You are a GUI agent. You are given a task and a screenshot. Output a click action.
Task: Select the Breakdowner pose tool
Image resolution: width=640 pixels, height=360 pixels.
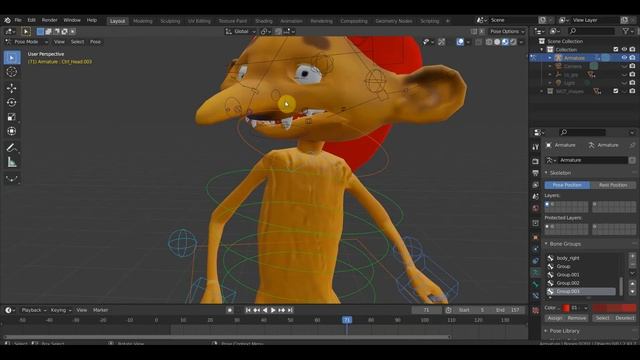tap(11, 178)
